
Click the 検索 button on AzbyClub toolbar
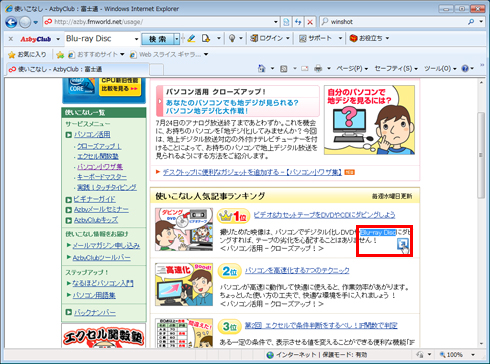click(x=157, y=39)
